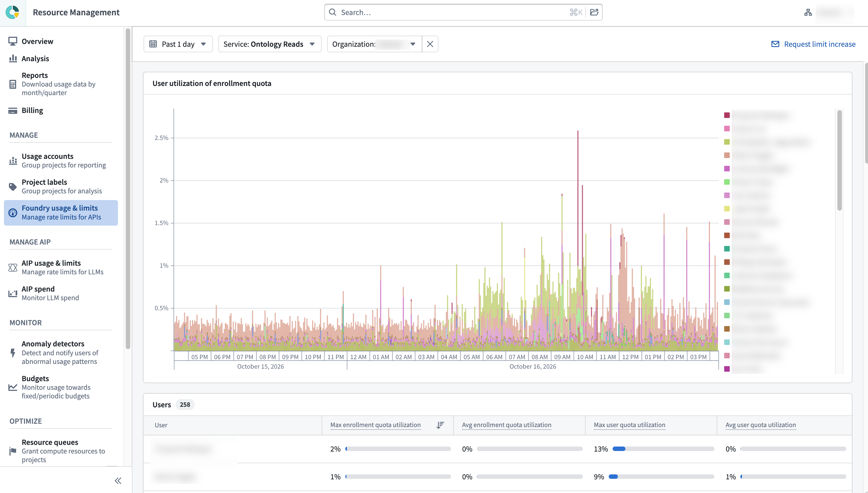
Task: Open the Service: Ontology Reads dropdown
Action: 270,44
